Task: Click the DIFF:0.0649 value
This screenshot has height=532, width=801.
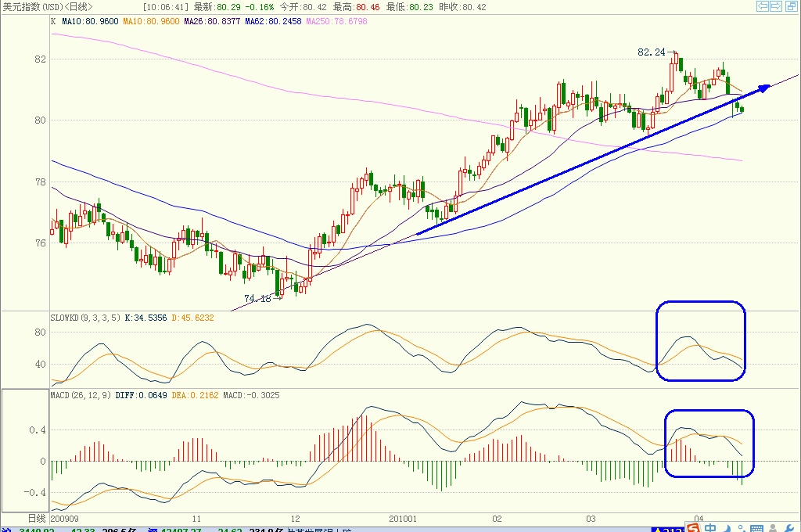Action: [x=141, y=396]
